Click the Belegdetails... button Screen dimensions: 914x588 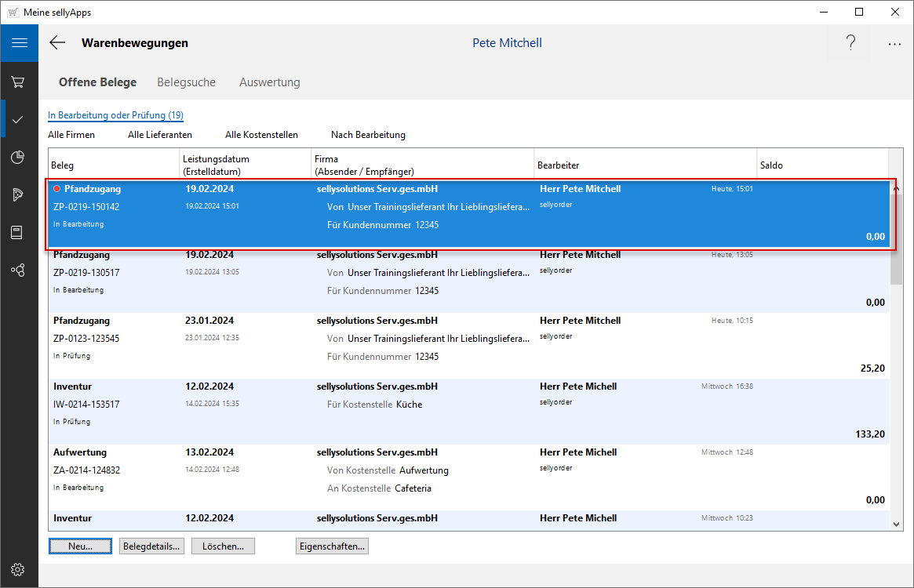tap(152, 546)
